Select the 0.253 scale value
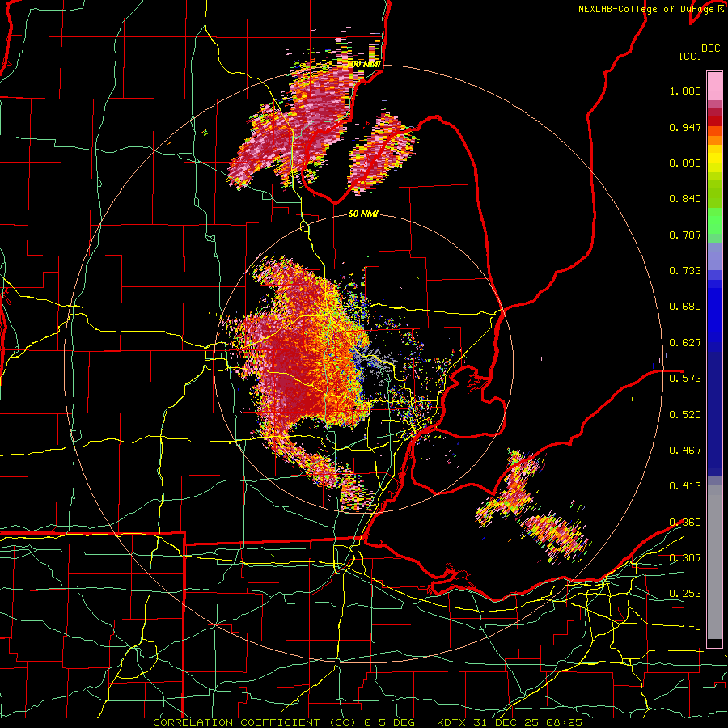Screen dimensions: 728x728 [x=685, y=594]
